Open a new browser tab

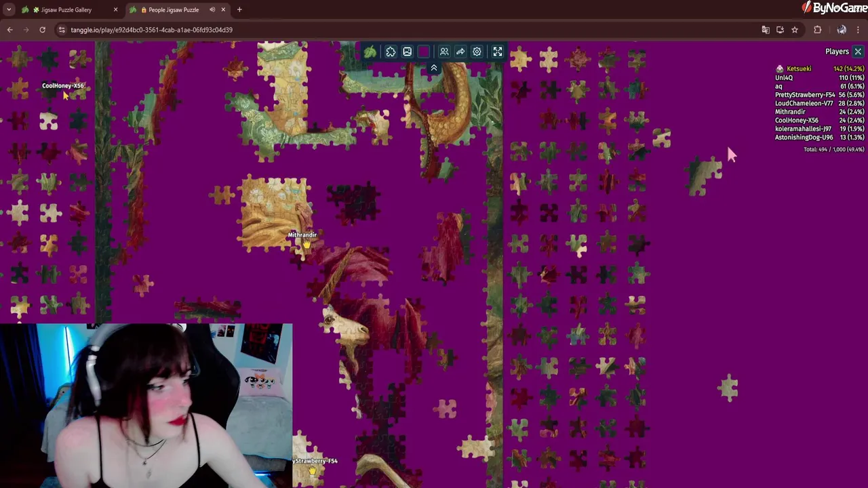pos(239,9)
